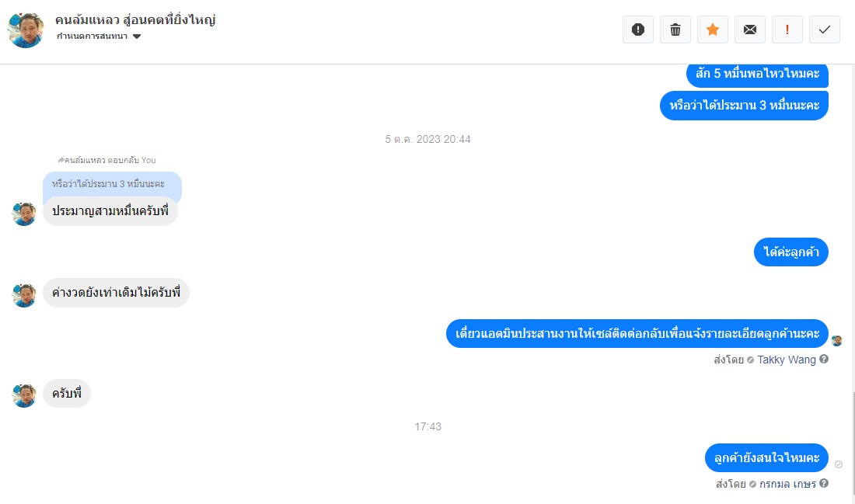The height and width of the screenshot is (504, 855).
Task: Open the contact's profile picture in header
Action: click(25, 30)
